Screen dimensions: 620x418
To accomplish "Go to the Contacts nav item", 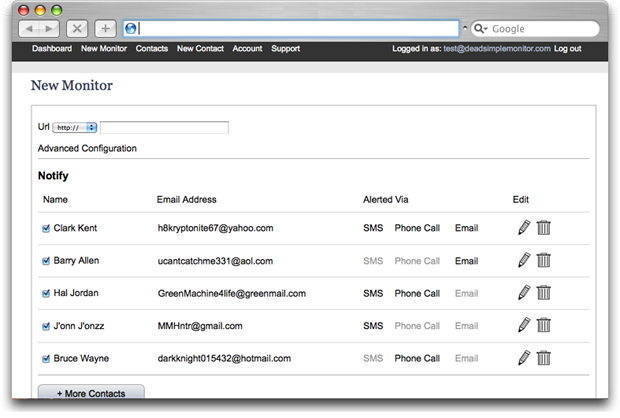I will (151, 49).
